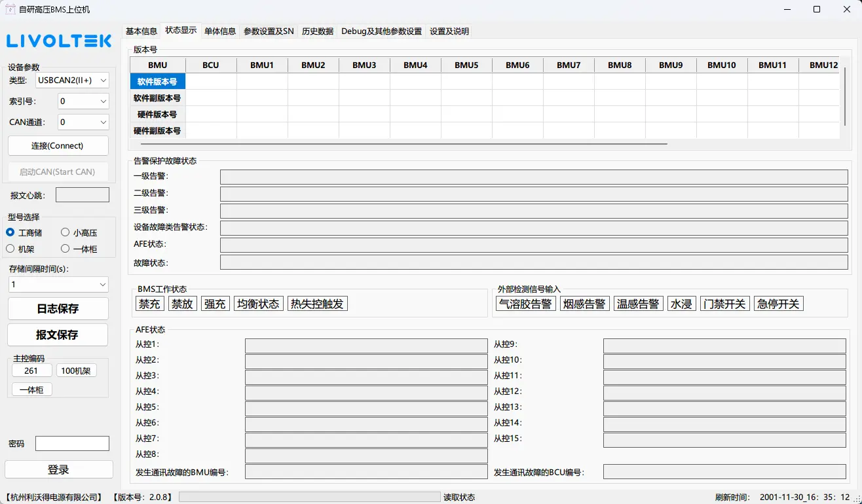The width and height of the screenshot is (862, 504).
Task: Open Debug及其他参数设置 tab
Action: click(x=382, y=31)
